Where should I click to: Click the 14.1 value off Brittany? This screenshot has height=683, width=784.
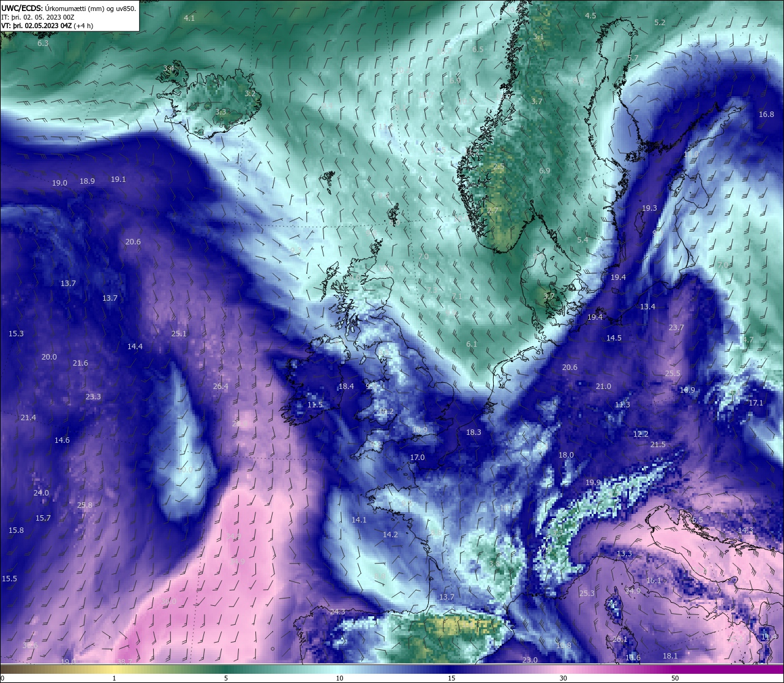359,520
